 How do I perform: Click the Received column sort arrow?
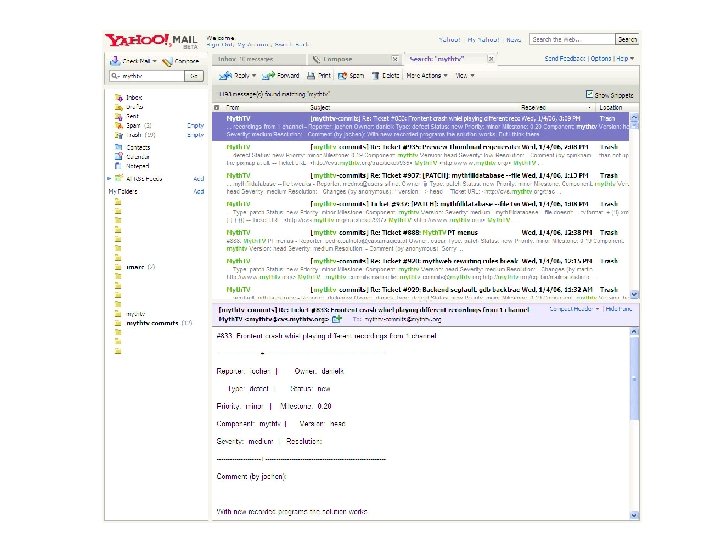pos(589,107)
